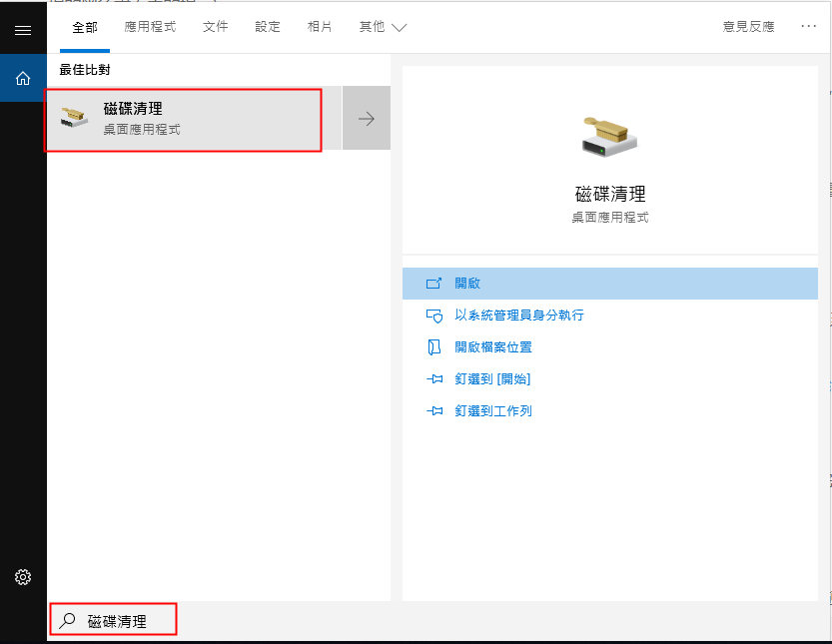Image resolution: width=832 pixels, height=644 pixels.
Task: Choose 開啟檔案位置
Action: click(x=609, y=346)
